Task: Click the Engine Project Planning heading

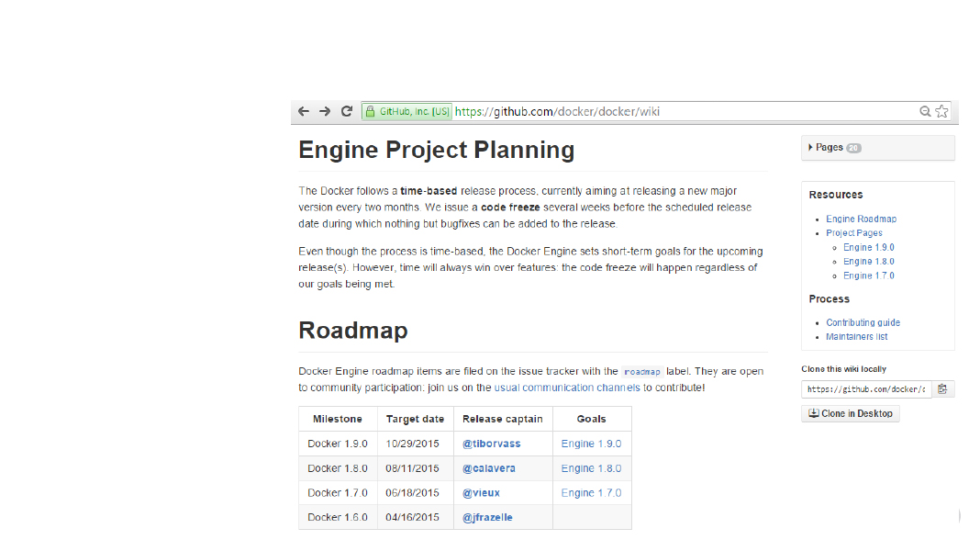Action: 436,150
